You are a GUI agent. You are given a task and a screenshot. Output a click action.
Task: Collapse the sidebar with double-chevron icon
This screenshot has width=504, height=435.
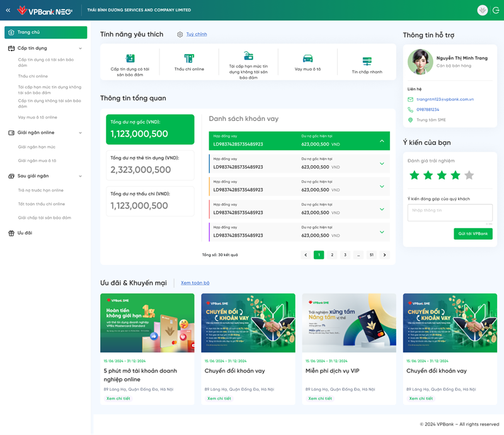[8, 10]
